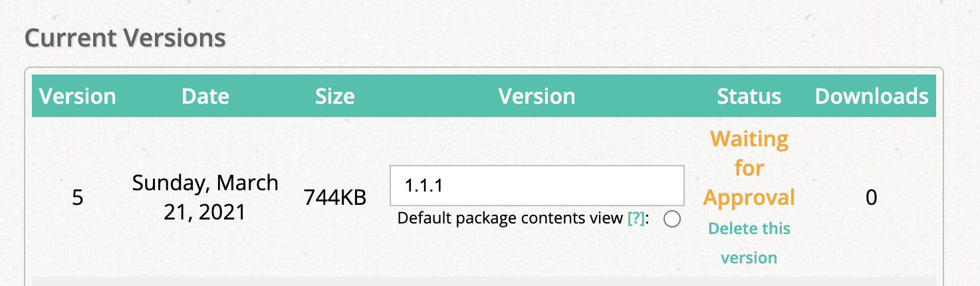
Task: Click the first Version column header
Action: pos(78,96)
